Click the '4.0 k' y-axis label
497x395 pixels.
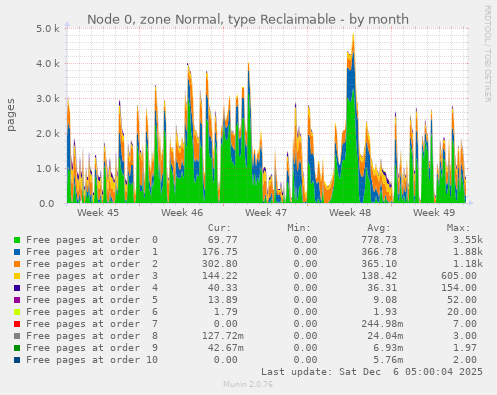[48, 63]
